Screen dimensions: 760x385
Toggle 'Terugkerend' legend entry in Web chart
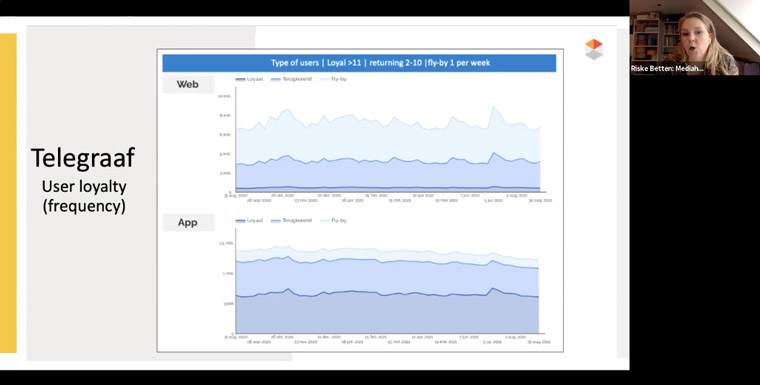292,79
